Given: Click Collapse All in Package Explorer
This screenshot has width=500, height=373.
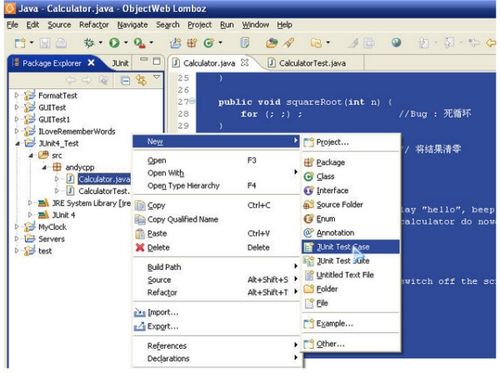Looking at the screenshot, I should tap(125, 80).
